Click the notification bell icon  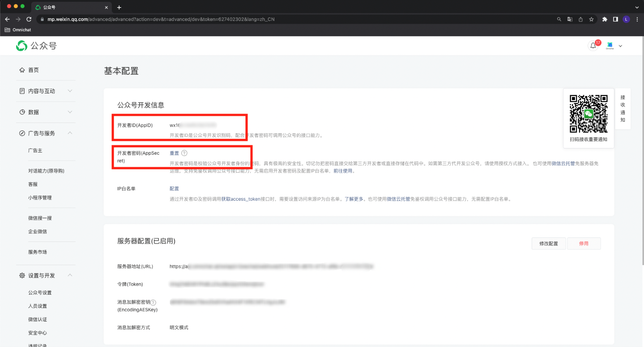(x=593, y=46)
